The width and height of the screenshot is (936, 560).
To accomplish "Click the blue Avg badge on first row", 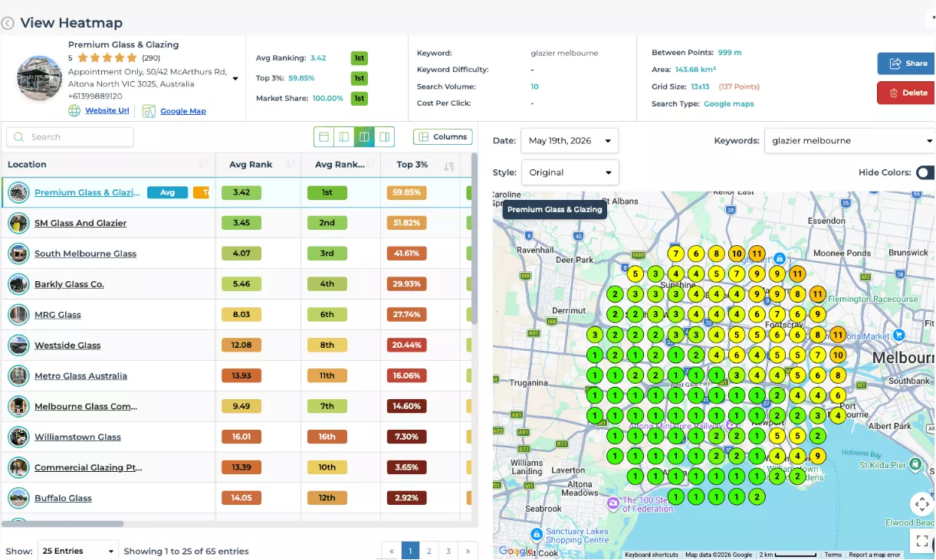I will coord(167,193).
